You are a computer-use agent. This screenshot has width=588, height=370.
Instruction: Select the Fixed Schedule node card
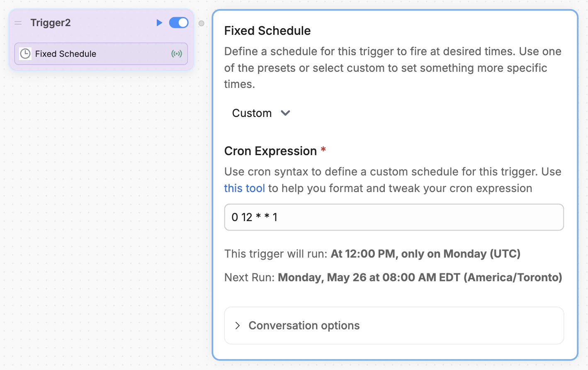pyautogui.click(x=101, y=54)
